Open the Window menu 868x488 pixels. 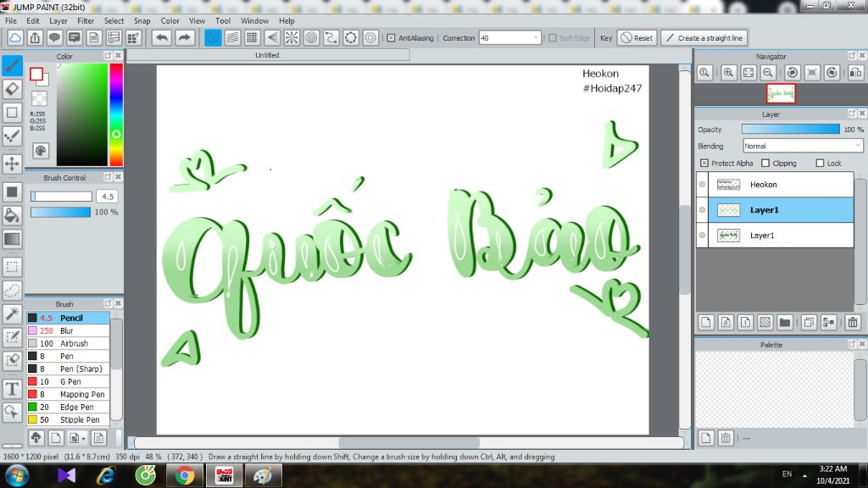click(x=254, y=20)
